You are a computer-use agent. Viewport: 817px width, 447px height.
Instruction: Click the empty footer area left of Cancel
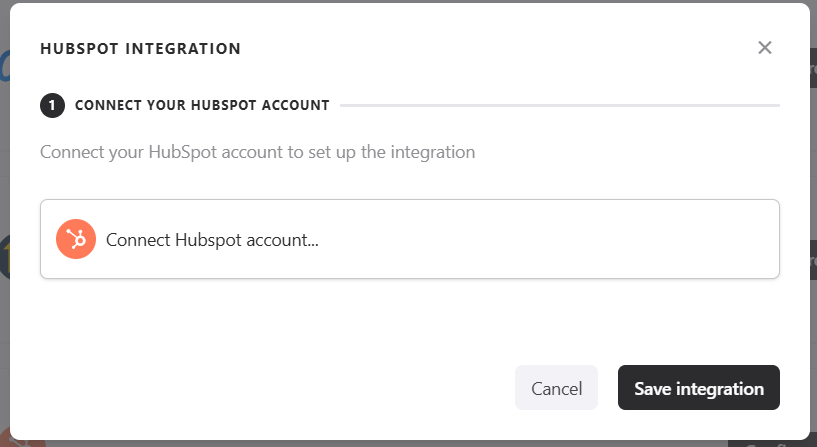[270, 388]
